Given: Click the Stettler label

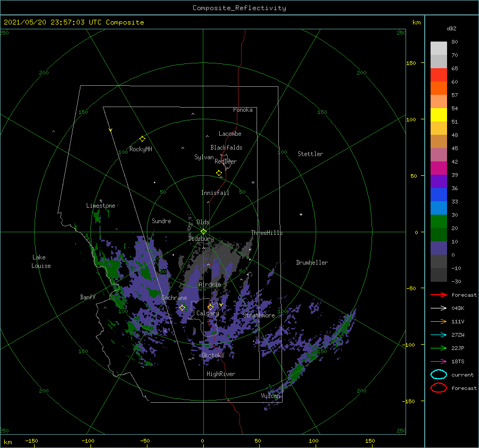Looking at the screenshot, I should pyautogui.click(x=310, y=154).
